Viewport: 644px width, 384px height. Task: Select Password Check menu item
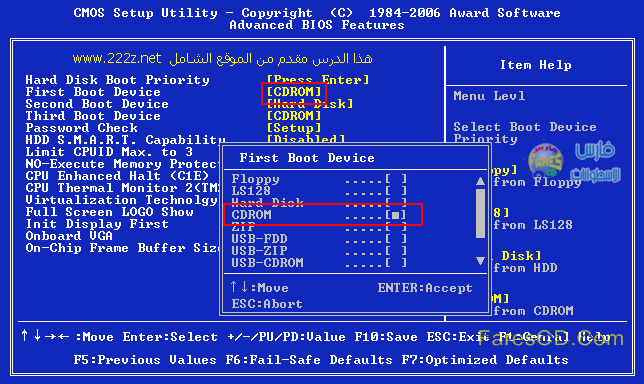point(81,128)
